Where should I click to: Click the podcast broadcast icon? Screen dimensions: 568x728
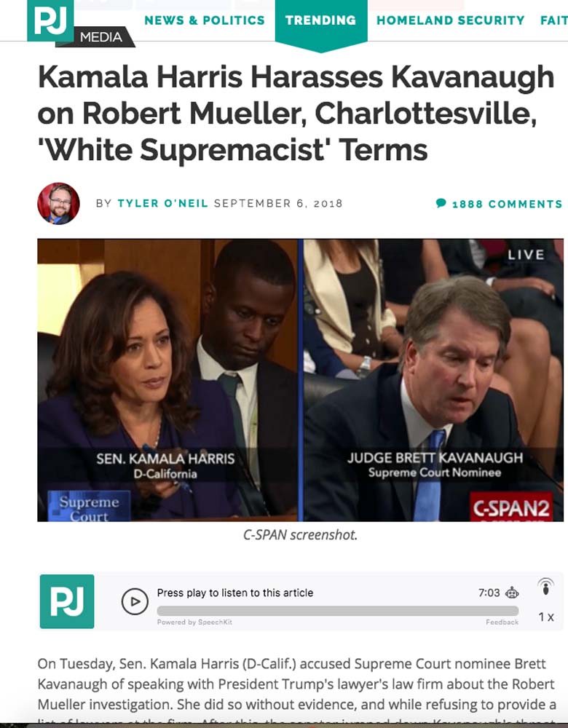(x=545, y=587)
